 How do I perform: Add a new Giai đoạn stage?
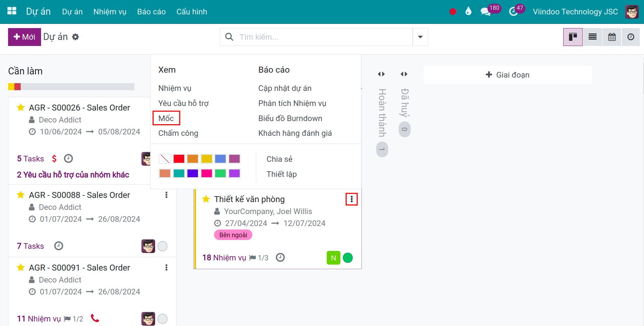[x=507, y=75]
